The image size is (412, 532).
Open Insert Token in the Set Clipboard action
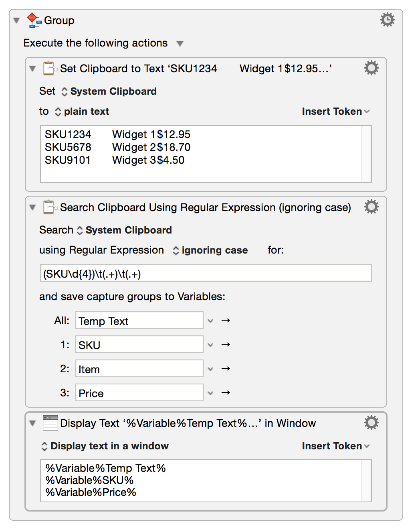(x=336, y=112)
